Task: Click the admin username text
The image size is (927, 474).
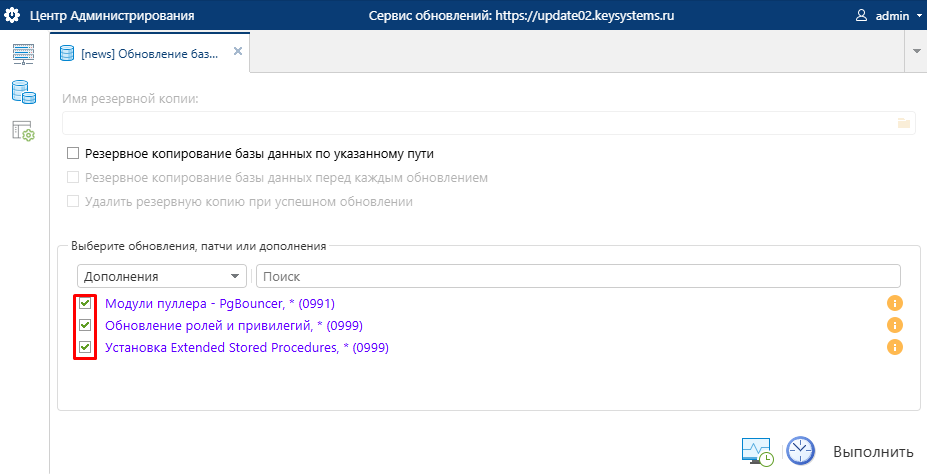Action: [892, 16]
